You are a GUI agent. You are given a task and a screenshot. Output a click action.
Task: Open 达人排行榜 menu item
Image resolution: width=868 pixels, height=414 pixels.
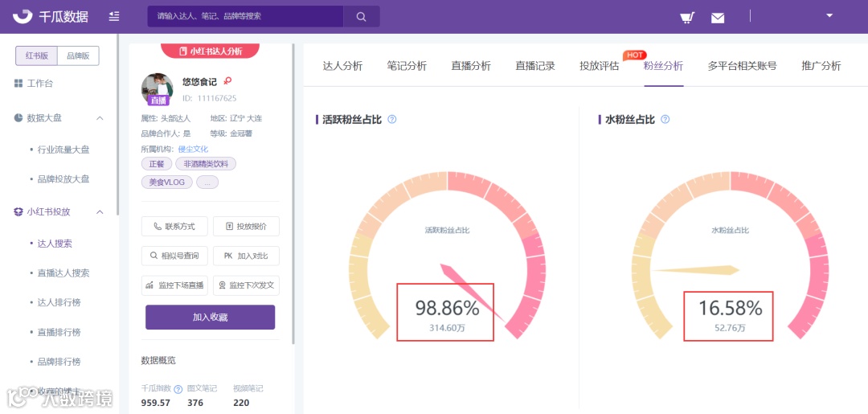tap(59, 303)
